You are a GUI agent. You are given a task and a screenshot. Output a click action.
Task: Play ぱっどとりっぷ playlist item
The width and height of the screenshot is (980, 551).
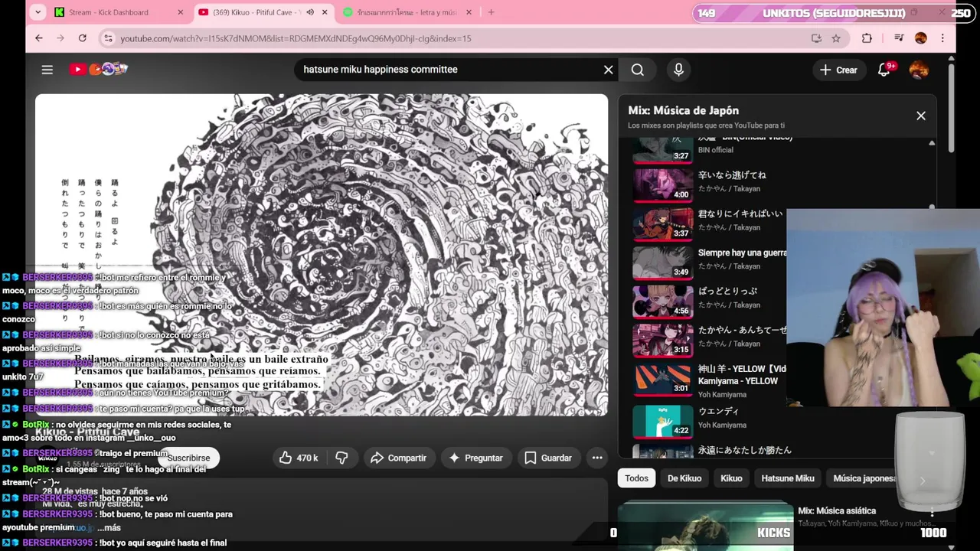[x=727, y=291]
